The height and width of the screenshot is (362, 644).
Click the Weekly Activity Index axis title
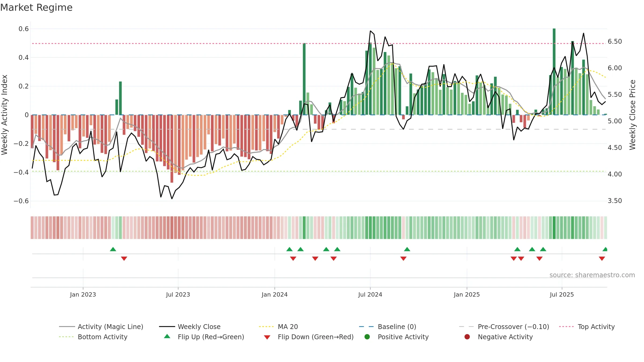[4, 115]
